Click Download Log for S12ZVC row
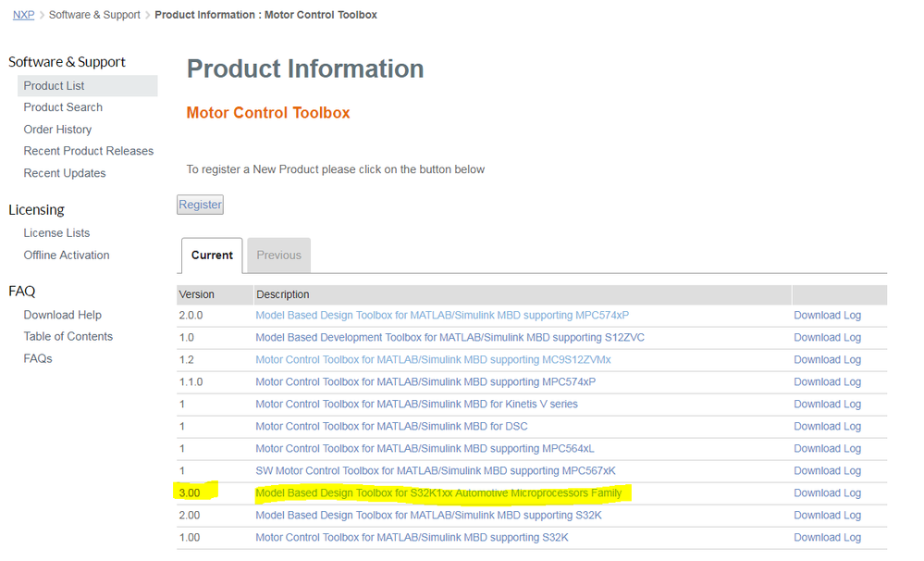The image size is (924, 561). pyautogui.click(x=828, y=337)
